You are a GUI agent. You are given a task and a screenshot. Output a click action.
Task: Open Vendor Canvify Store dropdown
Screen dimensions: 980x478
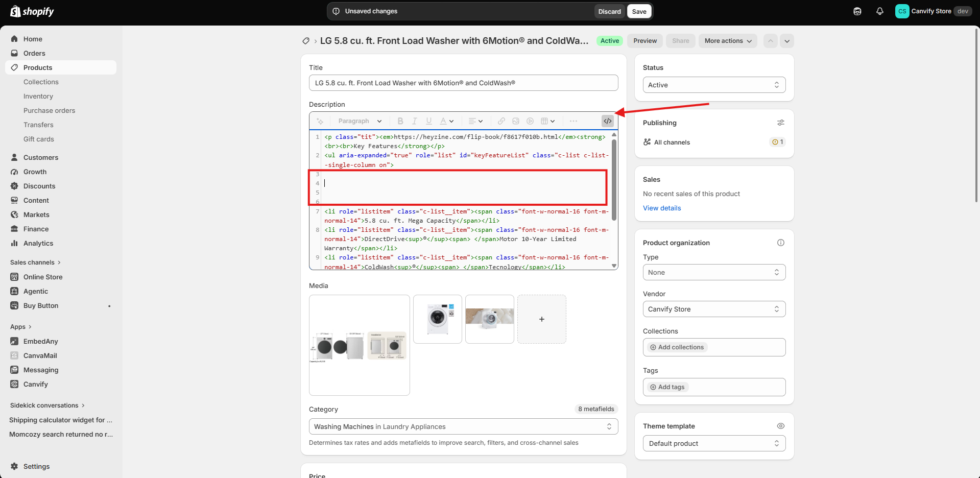pos(714,309)
